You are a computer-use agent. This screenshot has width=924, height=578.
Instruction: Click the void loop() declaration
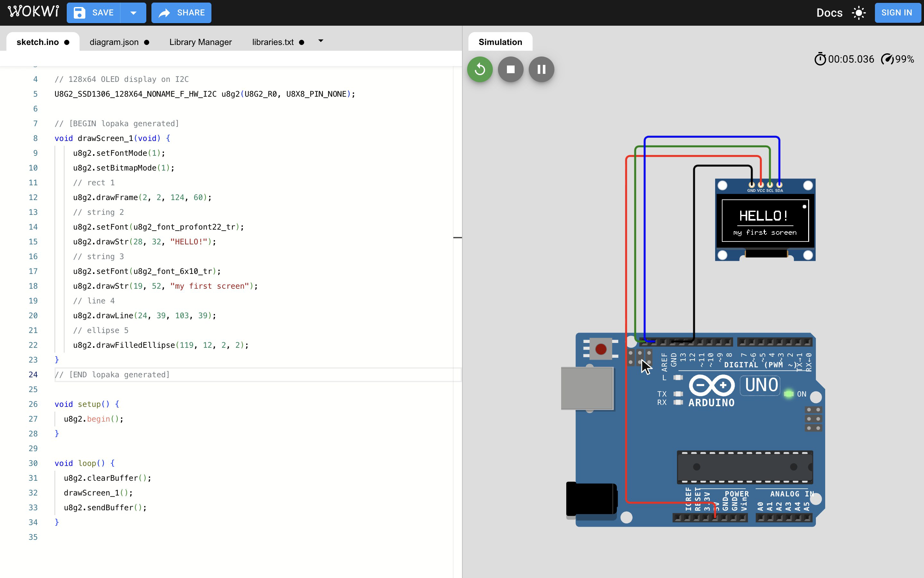pos(84,463)
